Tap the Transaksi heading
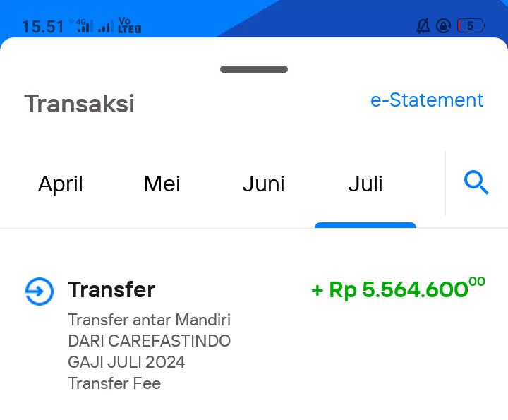 (79, 104)
